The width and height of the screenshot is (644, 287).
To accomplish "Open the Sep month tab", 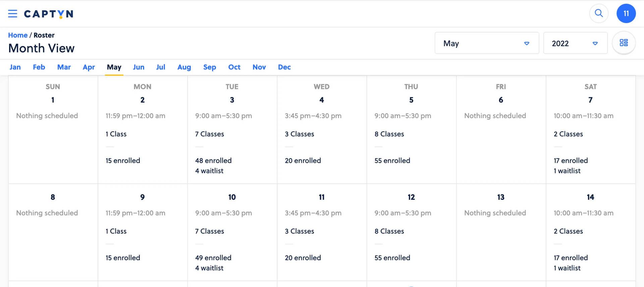I will [x=210, y=67].
